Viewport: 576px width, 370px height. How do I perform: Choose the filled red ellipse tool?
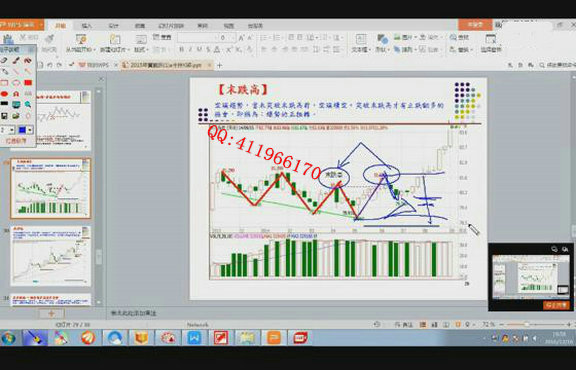(x=4, y=94)
